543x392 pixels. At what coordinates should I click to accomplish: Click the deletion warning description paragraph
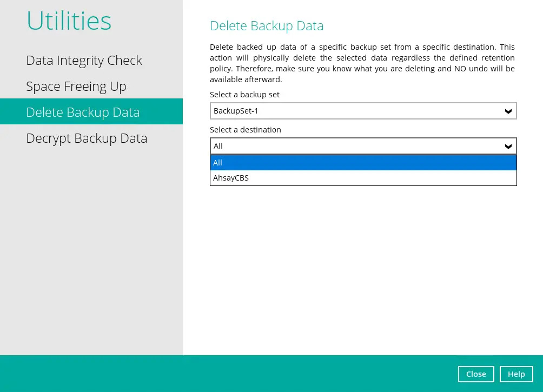(362, 63)
